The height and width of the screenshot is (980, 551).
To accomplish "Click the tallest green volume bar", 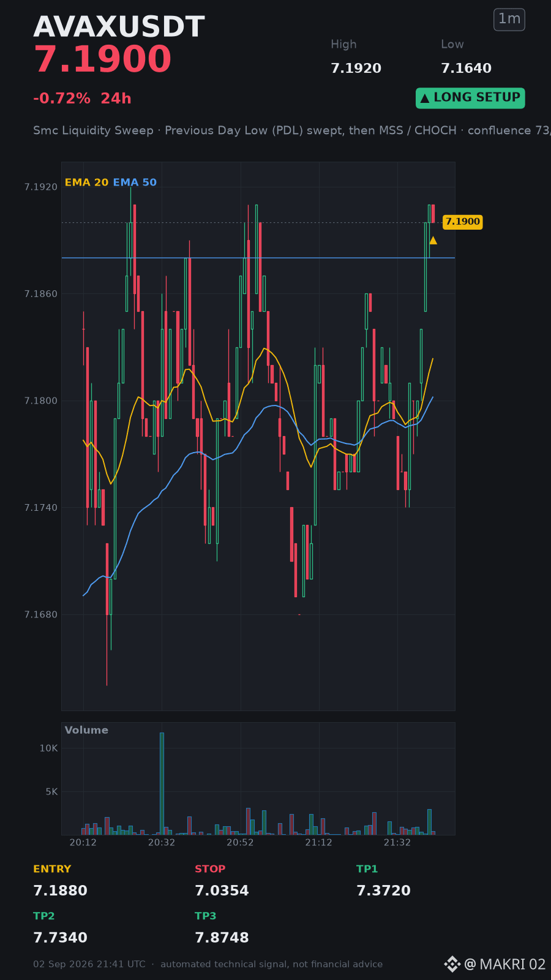I will tap(162, 783).
